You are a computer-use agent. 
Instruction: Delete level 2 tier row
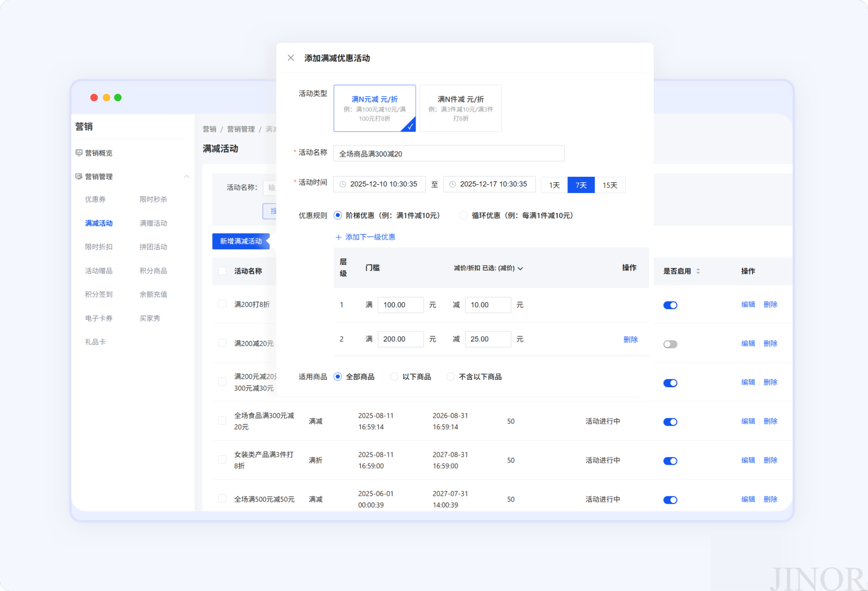[630, 339]
